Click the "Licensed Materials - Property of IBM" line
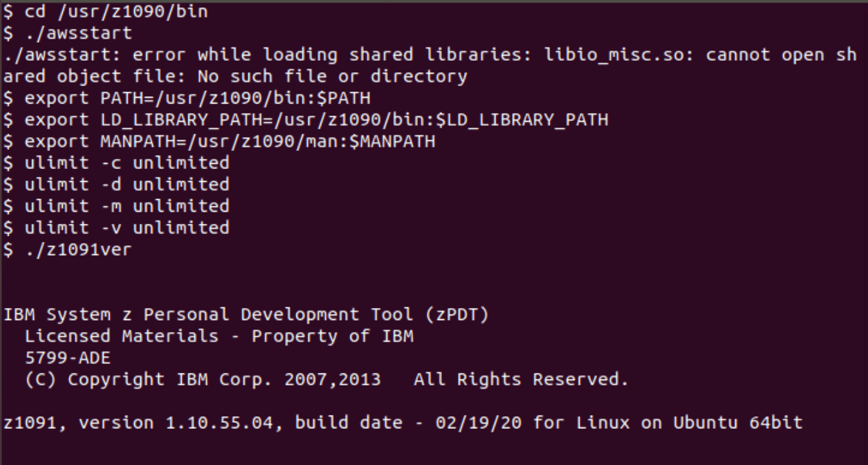Viewport: 868px width, 465px height. (218, 336)
